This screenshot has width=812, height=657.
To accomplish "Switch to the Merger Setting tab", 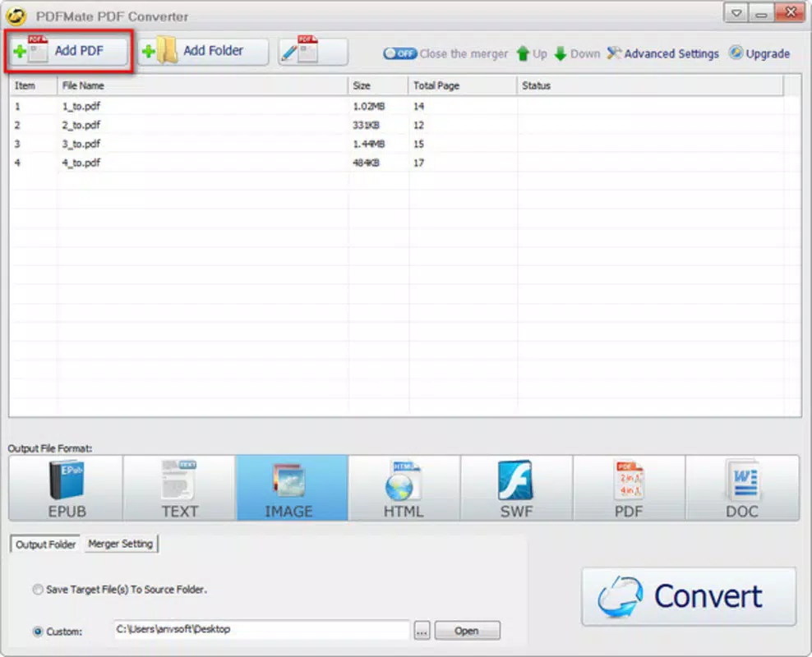I will (120, 544).
